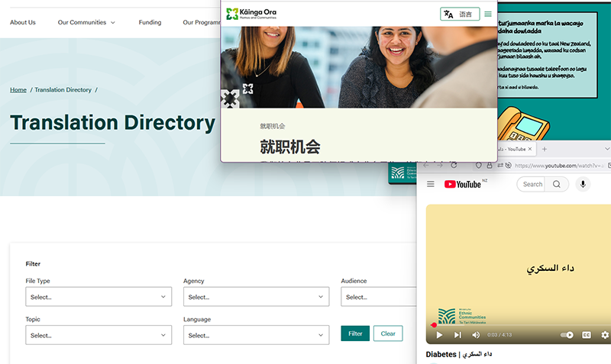The image size is (611, 364).
Task: Open the File Type dropdown
Action: pyautogui.click(x=99, y=297)
